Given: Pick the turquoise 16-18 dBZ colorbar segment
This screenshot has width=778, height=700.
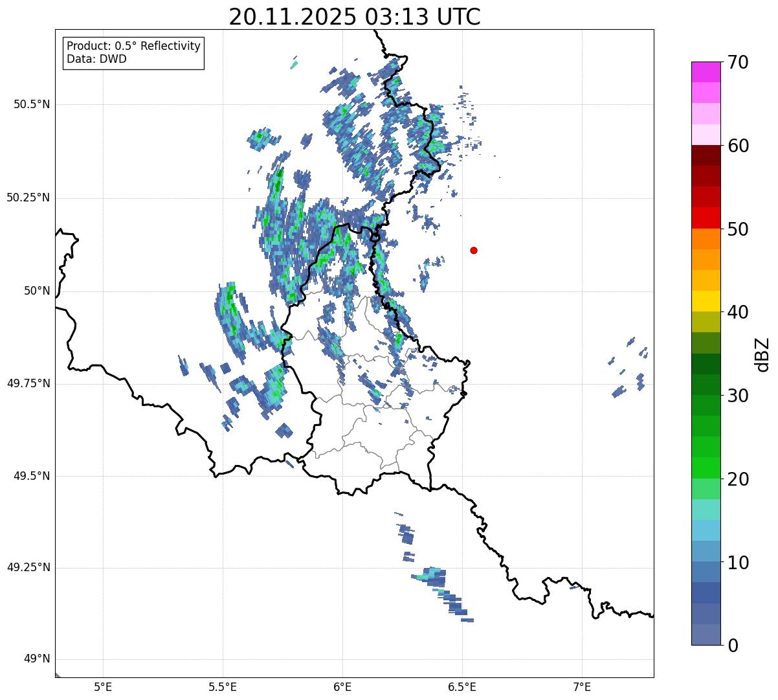Looking at the screenshot, I should [x=706, y=510].
